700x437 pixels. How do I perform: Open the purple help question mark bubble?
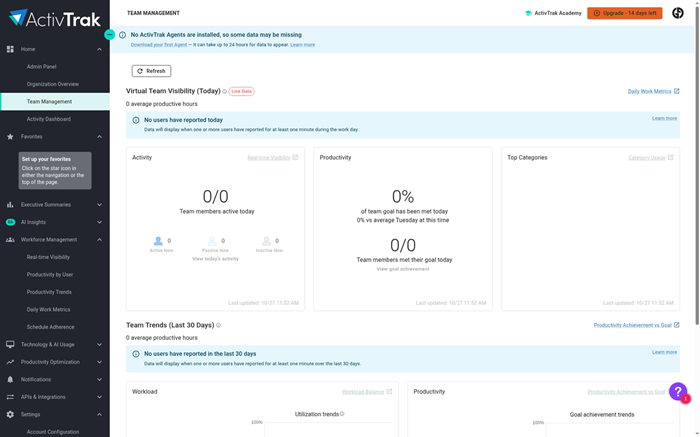[678, 391]
